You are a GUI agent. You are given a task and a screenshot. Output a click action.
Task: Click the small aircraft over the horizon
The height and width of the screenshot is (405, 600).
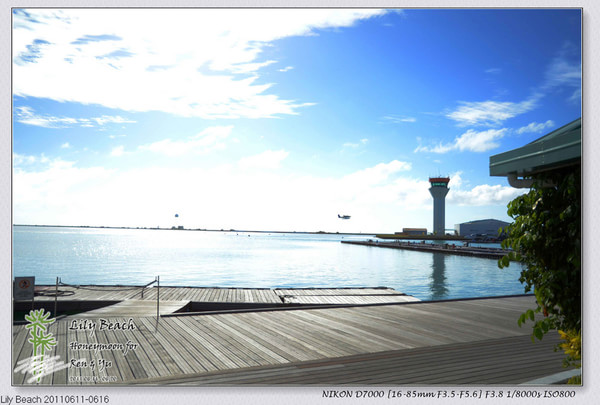click(176, 215)
